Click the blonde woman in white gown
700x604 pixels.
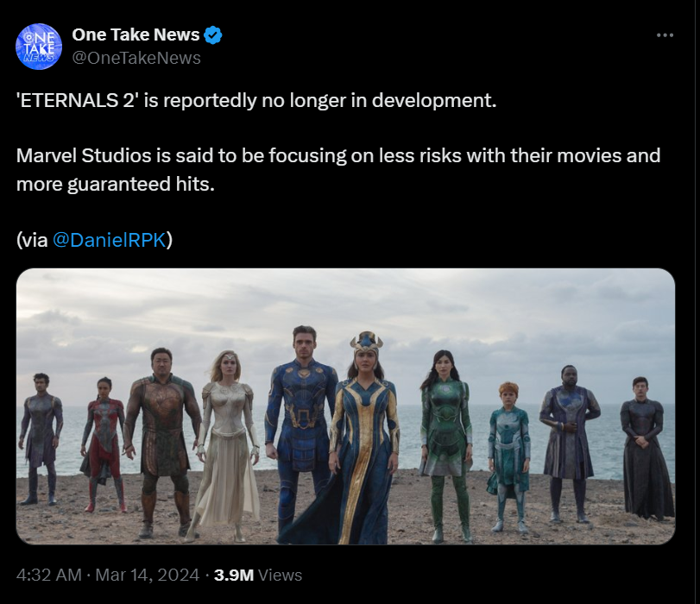coord(229,440)
